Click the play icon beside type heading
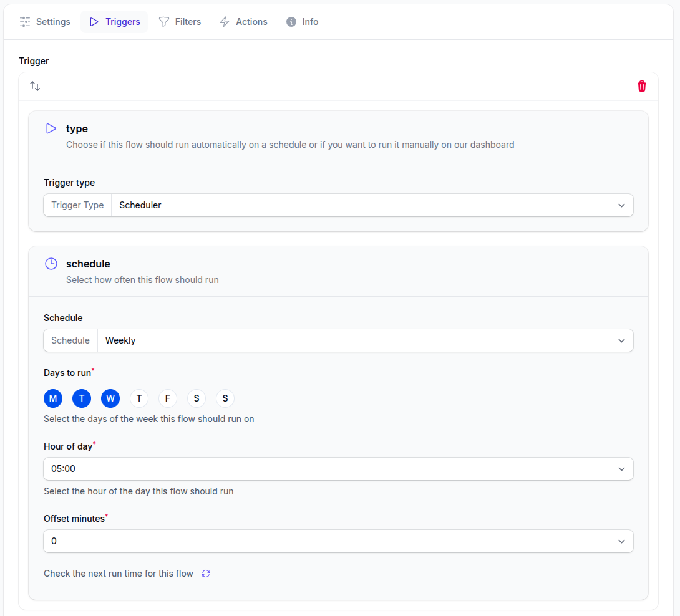680x616 pixels. (51, 128)
